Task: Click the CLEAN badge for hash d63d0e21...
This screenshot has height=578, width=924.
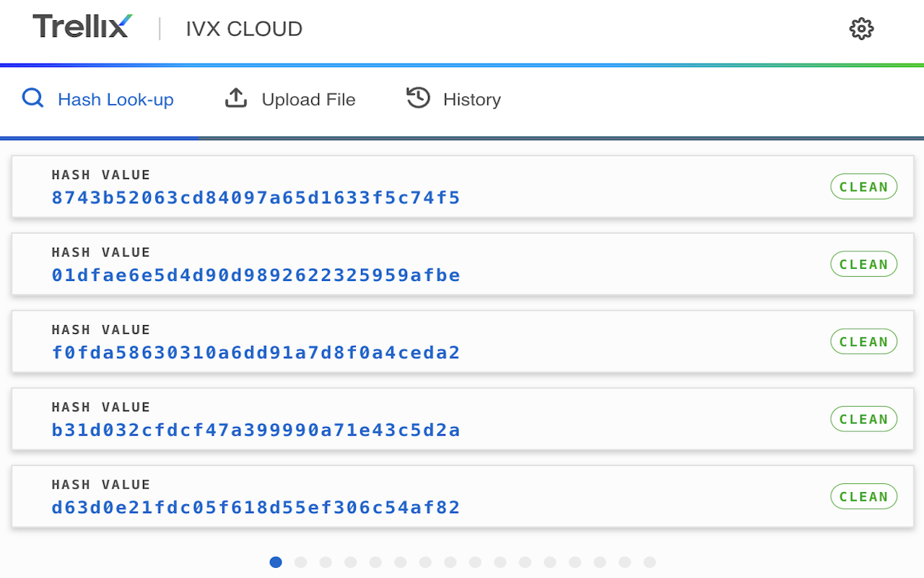Action: coord(863,496)
